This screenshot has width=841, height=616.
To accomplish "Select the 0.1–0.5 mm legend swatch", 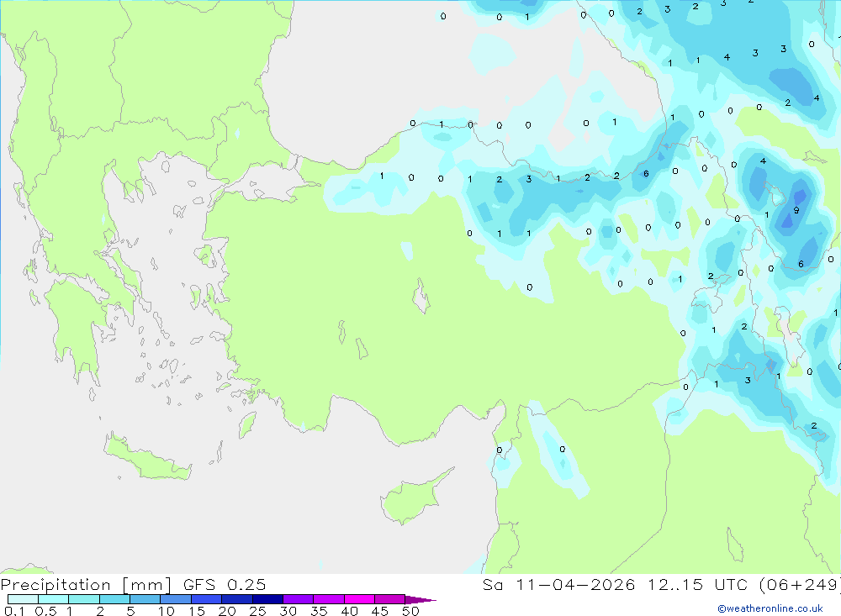I will point(23,599).
